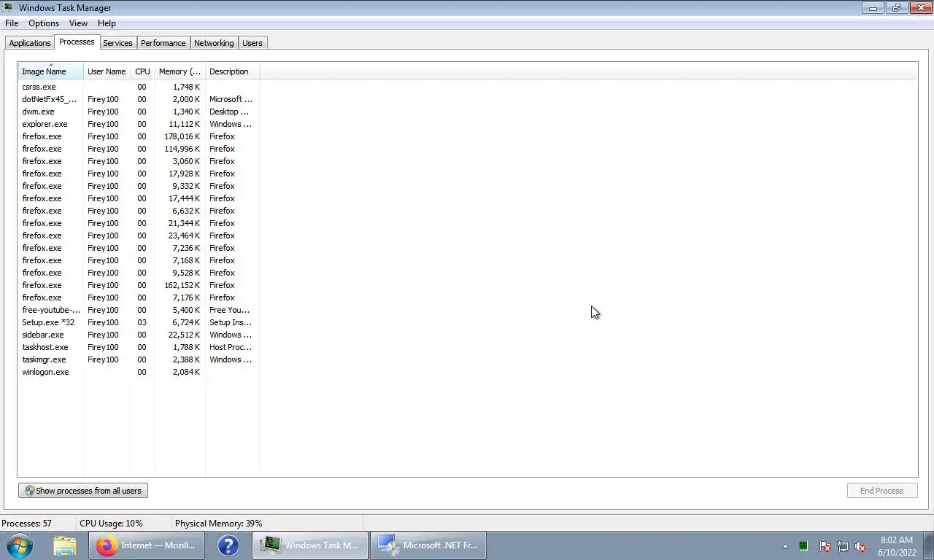934x560 pixels.
Task: Sort by the Image Name column header
Action: click(x=50, y=71)
